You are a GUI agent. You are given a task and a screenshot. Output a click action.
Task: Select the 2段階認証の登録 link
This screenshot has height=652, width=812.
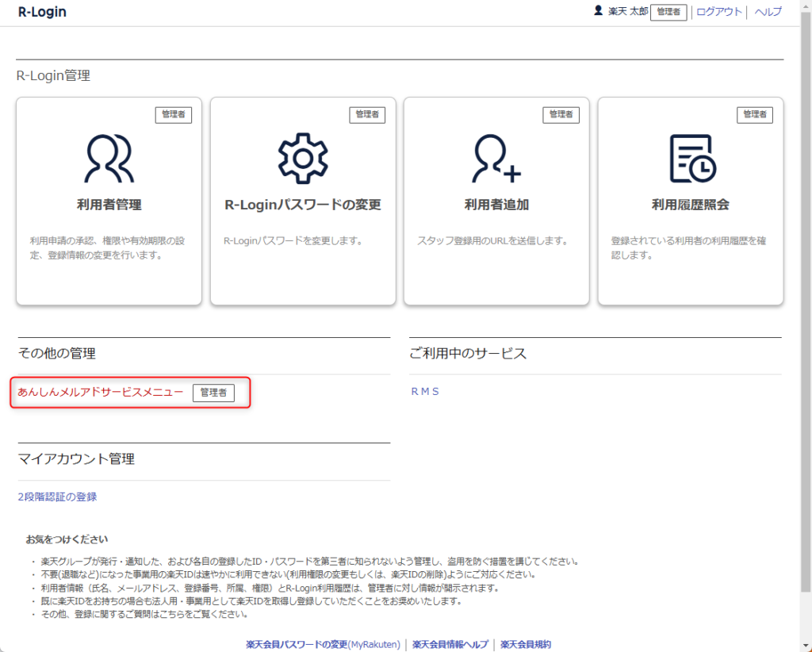tap(57, 497)
